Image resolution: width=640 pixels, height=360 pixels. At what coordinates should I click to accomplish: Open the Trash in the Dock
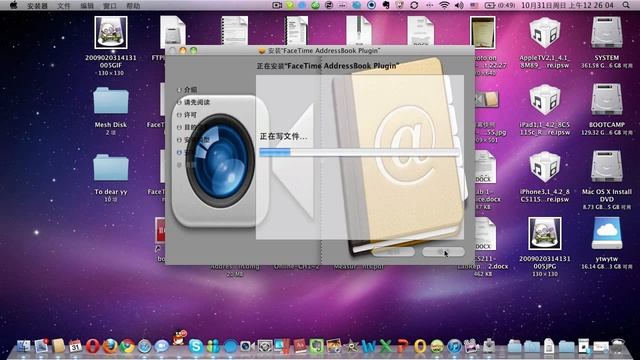click(x=618, y=346)
